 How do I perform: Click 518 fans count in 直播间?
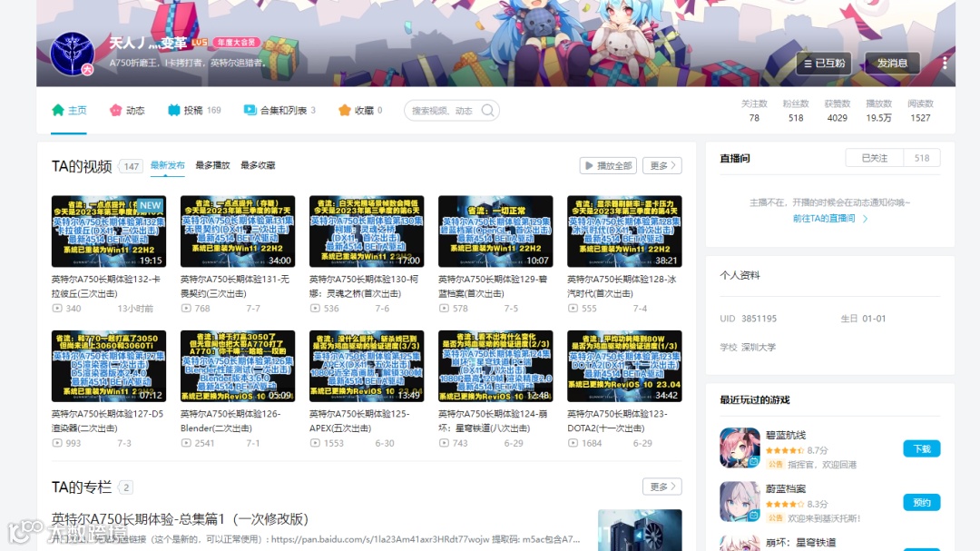pos(922,158)
